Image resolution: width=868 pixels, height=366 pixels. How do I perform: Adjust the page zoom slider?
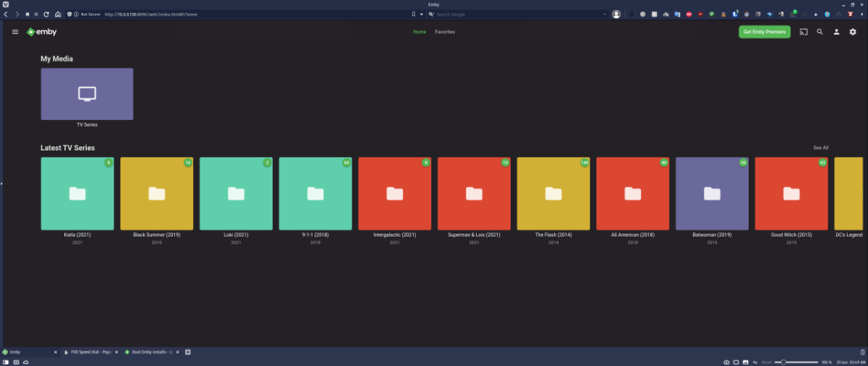[796, 362]
